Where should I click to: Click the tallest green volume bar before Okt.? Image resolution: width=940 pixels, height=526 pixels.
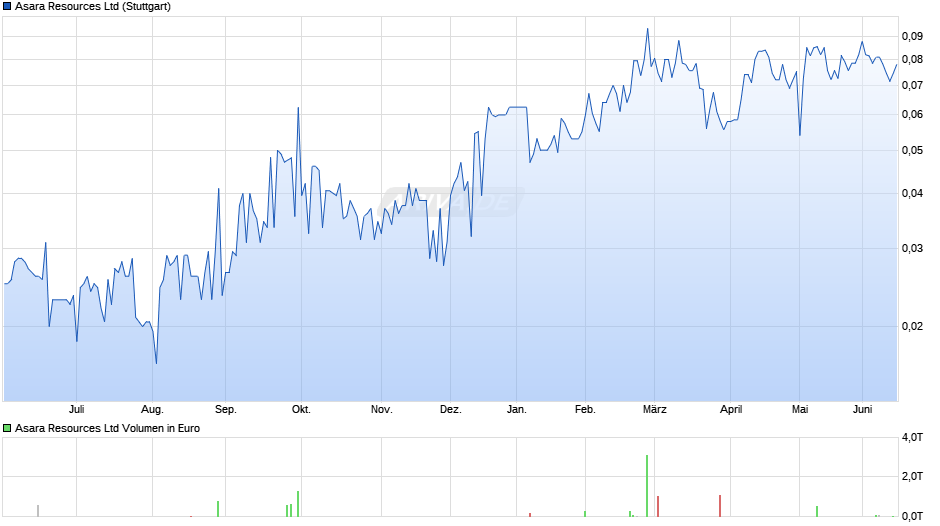click(298, 504)
